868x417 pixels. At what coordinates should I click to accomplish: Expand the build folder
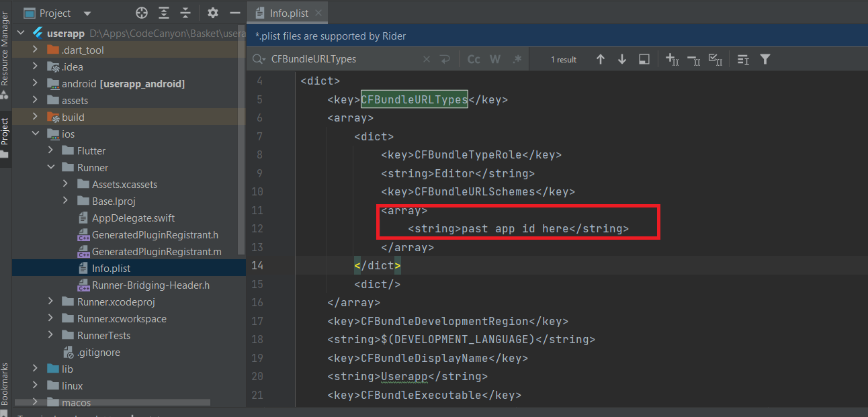click(35, 118)
